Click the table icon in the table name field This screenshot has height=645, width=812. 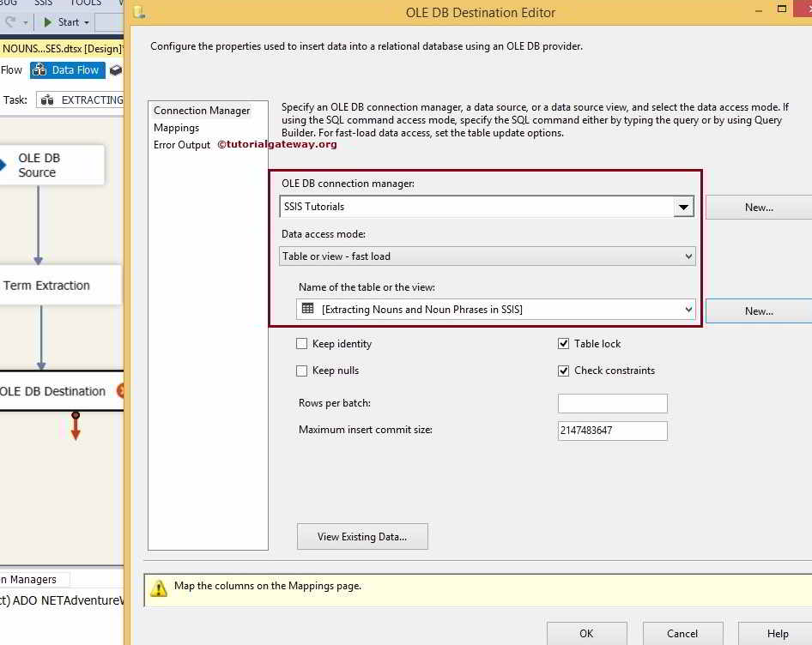pos(307,310)
